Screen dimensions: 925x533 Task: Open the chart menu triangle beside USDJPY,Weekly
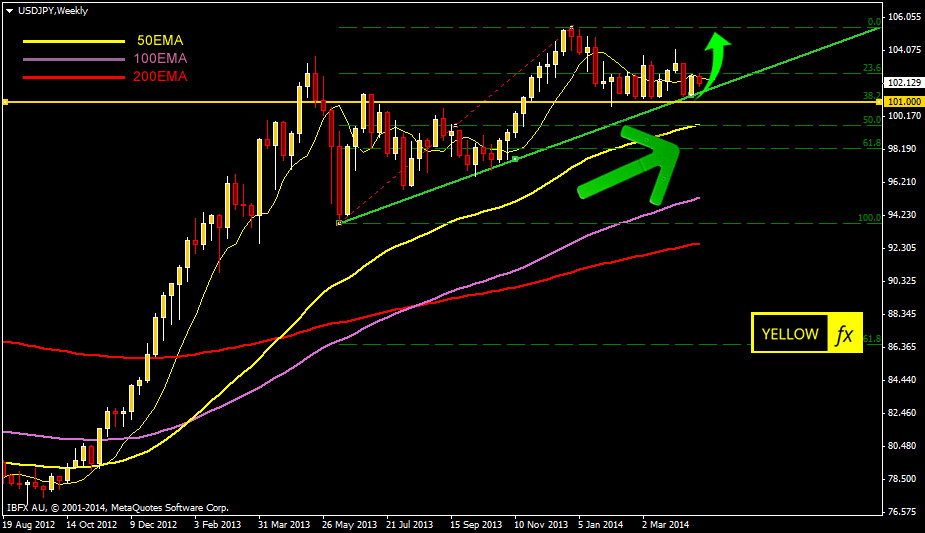pos(8,9)
